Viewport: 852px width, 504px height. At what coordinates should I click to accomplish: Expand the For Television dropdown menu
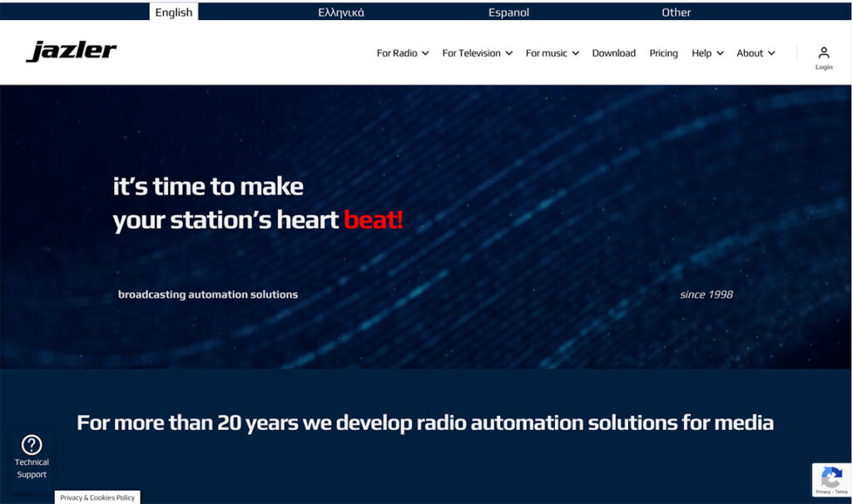point(477,53)
